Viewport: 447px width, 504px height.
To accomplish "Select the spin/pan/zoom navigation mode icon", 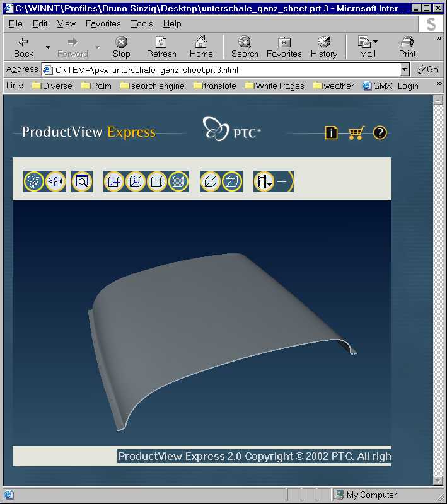I will click(34, 181).
